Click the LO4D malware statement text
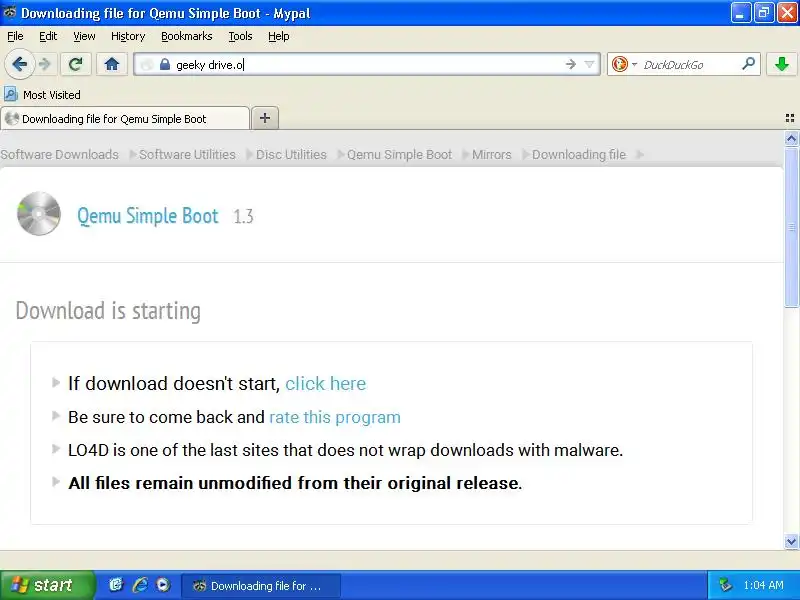The height and width of the screenshot is (600, 800). pyautogui.click(x=345, y=450)
